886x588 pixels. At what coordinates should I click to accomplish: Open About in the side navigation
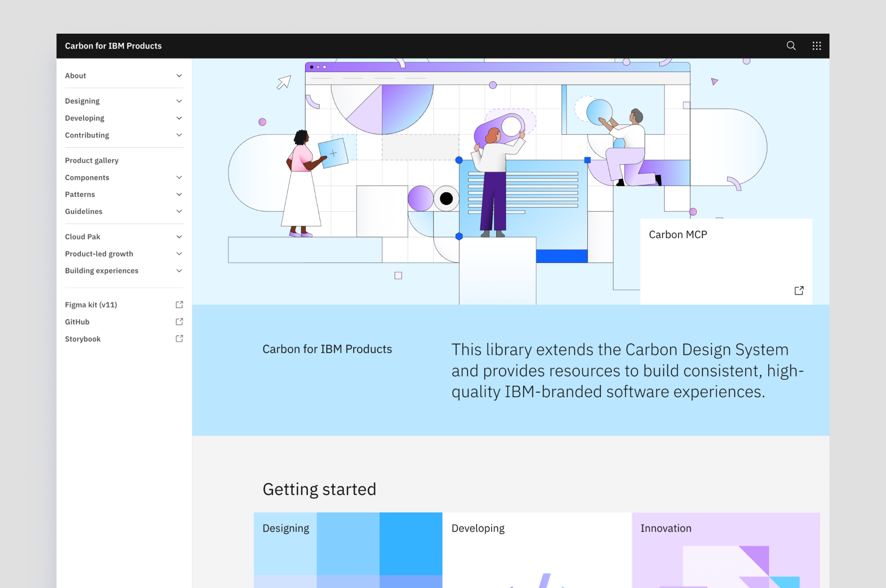pos(124,75)
